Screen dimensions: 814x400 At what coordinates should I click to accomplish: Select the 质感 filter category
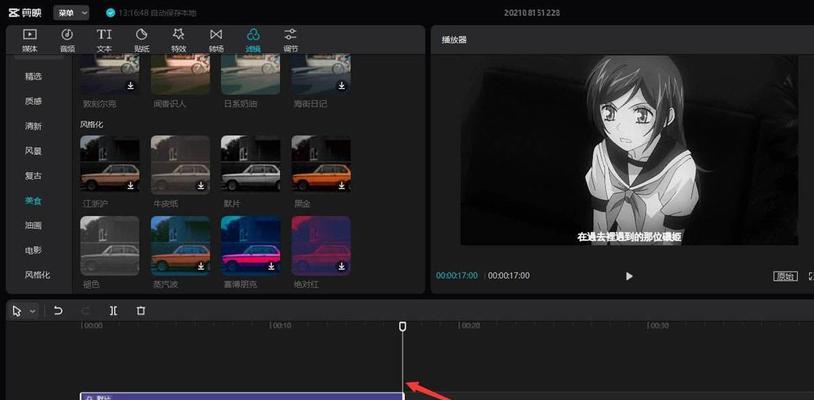pos(33,101)
